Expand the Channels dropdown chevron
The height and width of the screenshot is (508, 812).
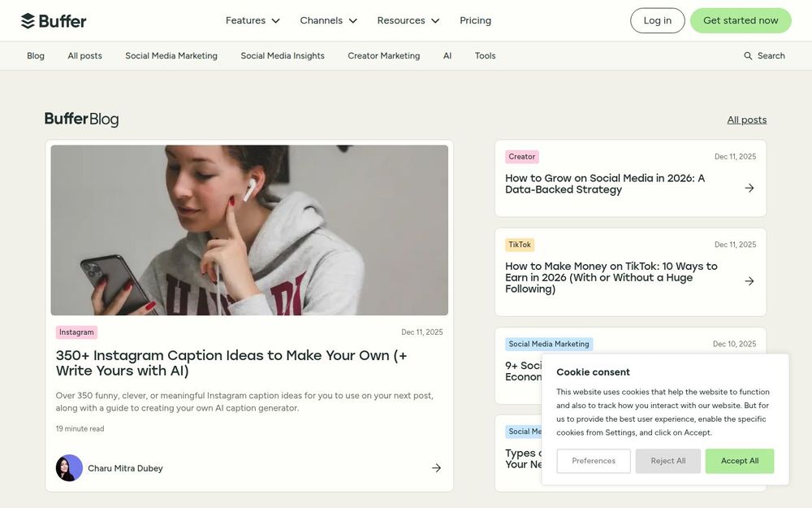353,21
